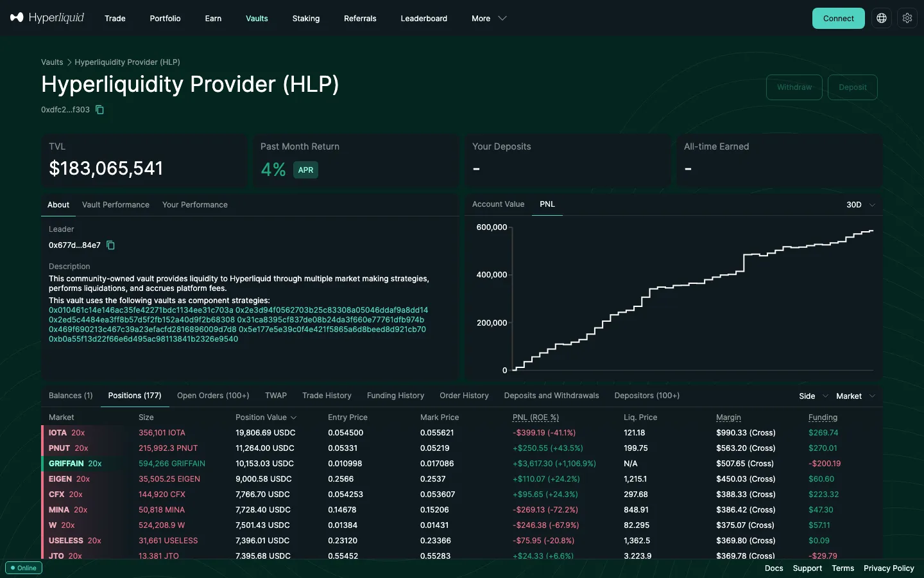View the Leaderboard

424,19
